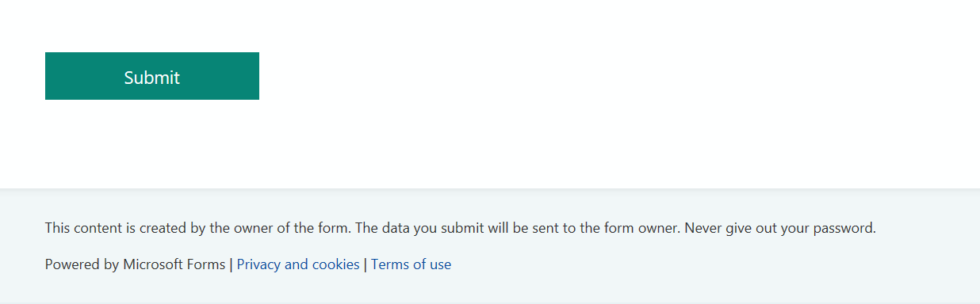The height and width of the screenshot is (304, 980).
Task: Click the footer's top border line
Action: coord(490,189)
